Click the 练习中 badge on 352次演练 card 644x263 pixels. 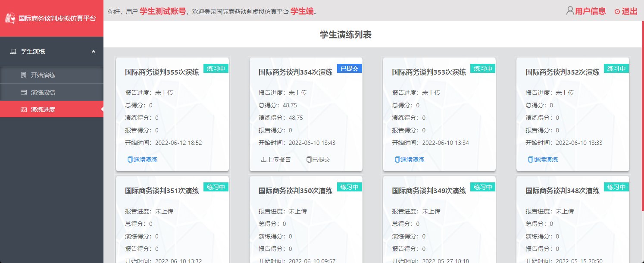(616, 69)
